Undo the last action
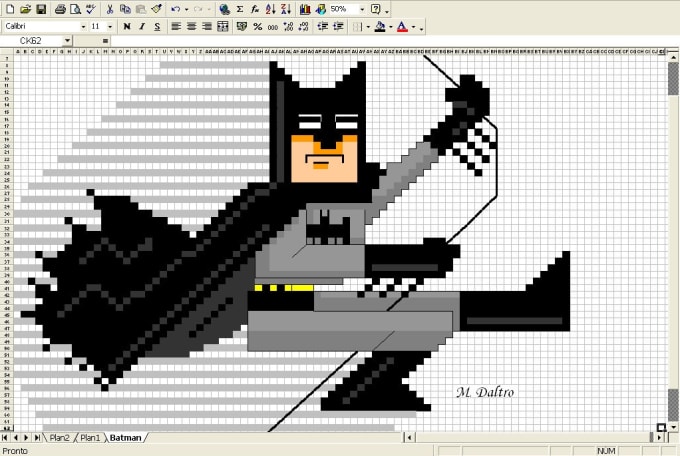 176,9
